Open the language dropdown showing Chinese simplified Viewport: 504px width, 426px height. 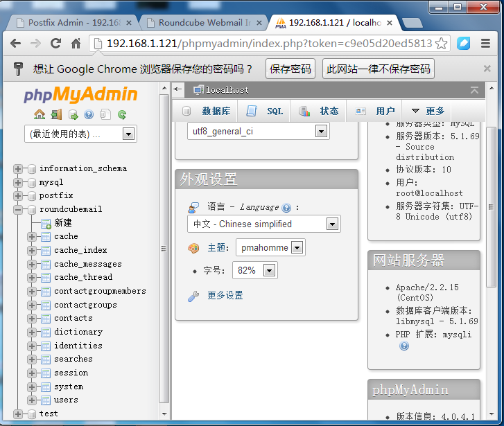click(x=264, y=224)
